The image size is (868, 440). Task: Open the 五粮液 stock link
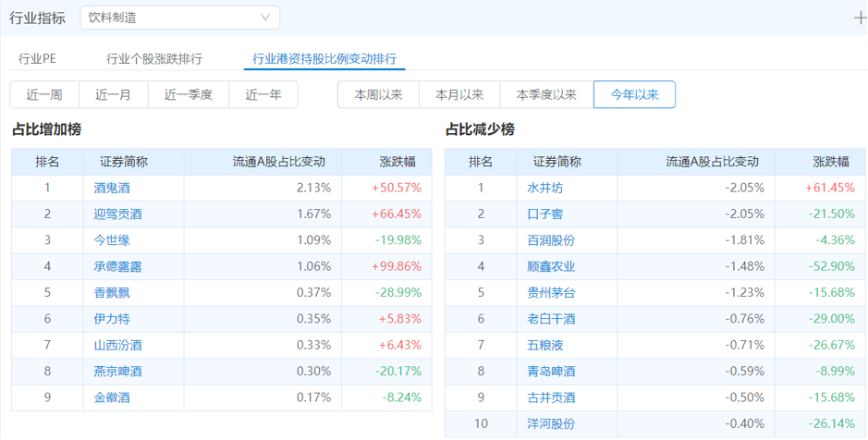(x=545, y=346)
